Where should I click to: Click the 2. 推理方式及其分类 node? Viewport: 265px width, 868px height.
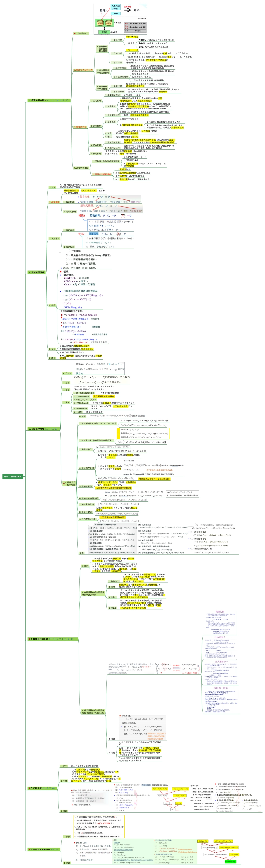point(83,70)
